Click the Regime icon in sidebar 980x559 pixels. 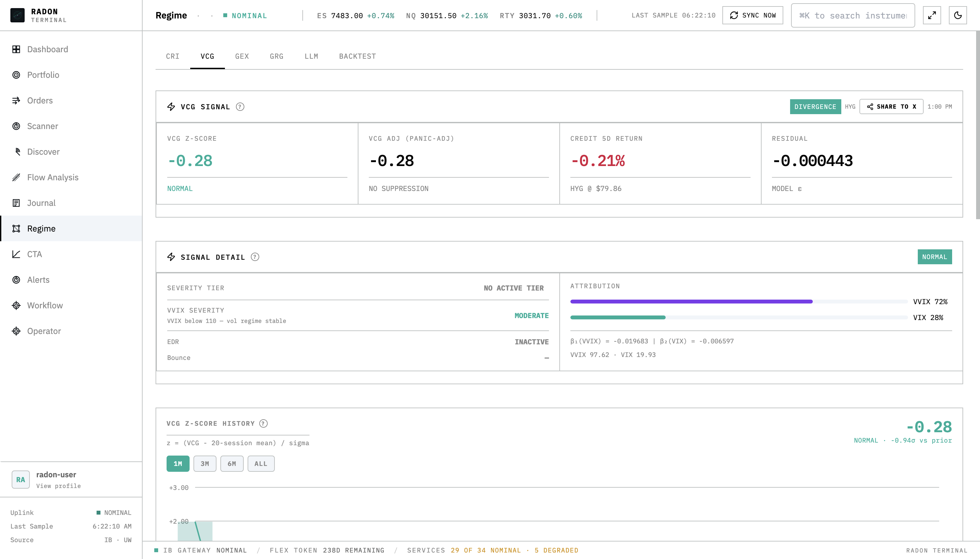coord(16,229)
